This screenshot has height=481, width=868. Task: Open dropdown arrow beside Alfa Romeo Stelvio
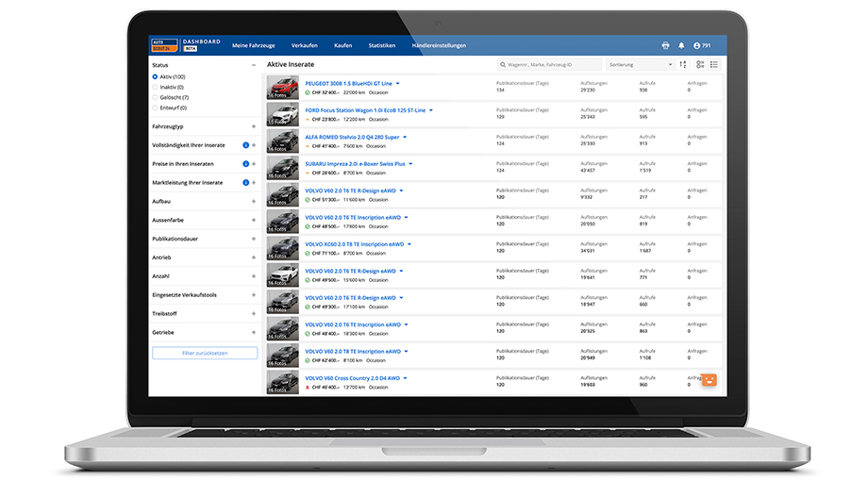(x=405, y=138)
